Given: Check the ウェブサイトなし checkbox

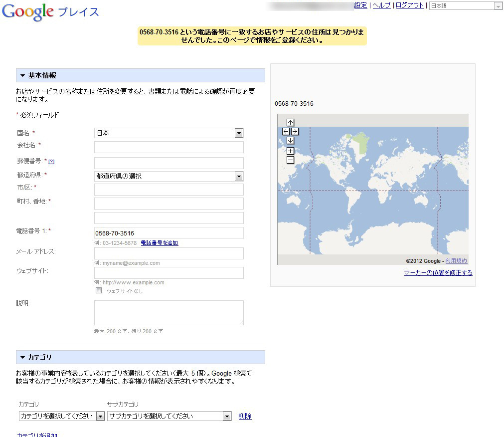Looking at the screenshot, I should pos(99,290).
